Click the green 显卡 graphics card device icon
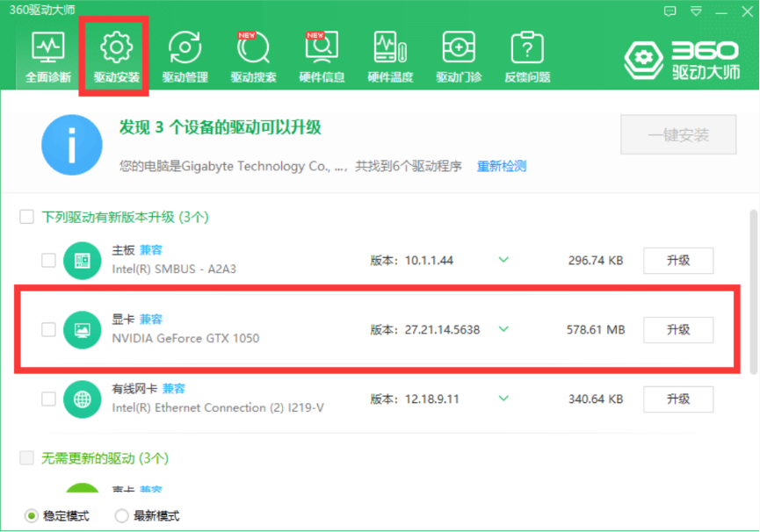Viewport: 760px width, 532px height. 83,330
